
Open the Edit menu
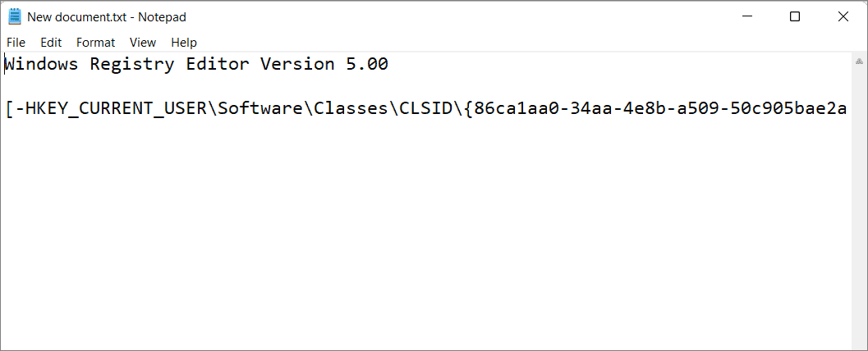(51, 43)
